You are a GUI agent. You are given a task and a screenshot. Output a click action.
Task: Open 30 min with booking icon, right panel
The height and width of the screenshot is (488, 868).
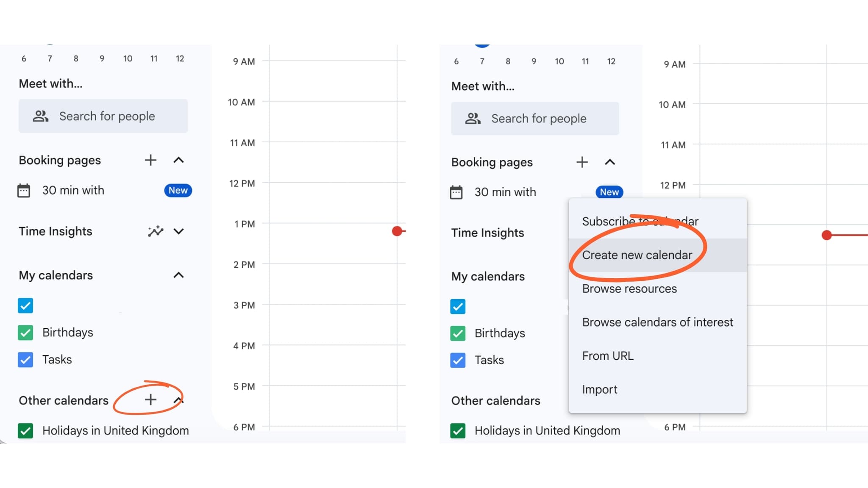click(x=456, y=192)
